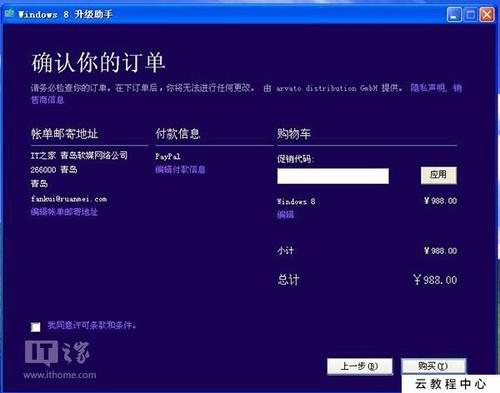Screen dimensions: 500x393
Task: Click the Windows 8 cart item name
Action: [x=296, y=201]
